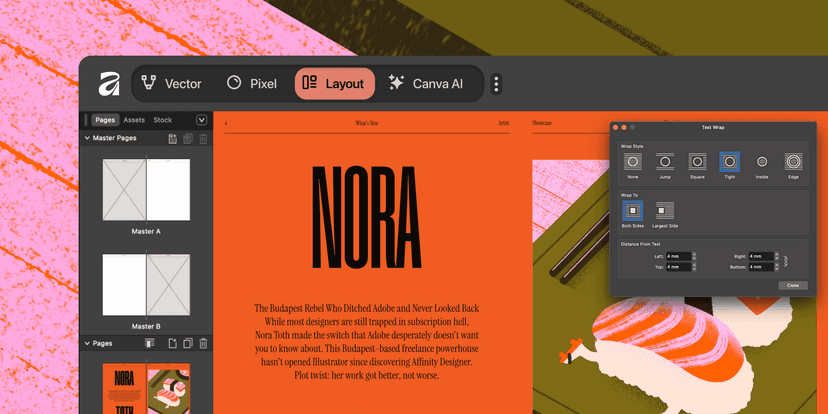The image size is (828, 414).
Task: Delete master page using trash icon
Action: coord(203,138)
